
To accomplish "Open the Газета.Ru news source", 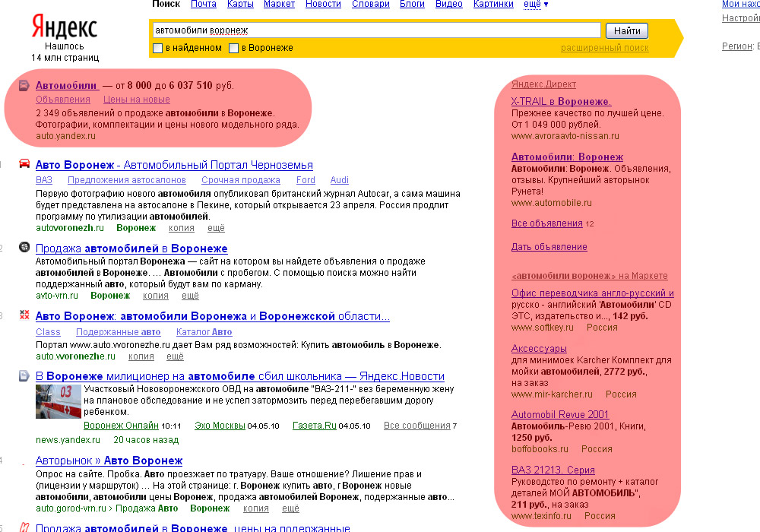I will click(315, 426).
